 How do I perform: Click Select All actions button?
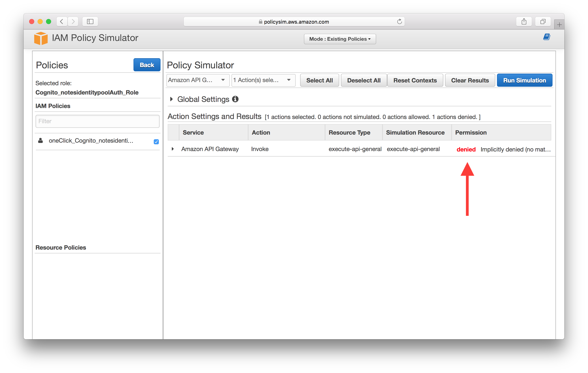pyautogui.click(x=319, y=81)
